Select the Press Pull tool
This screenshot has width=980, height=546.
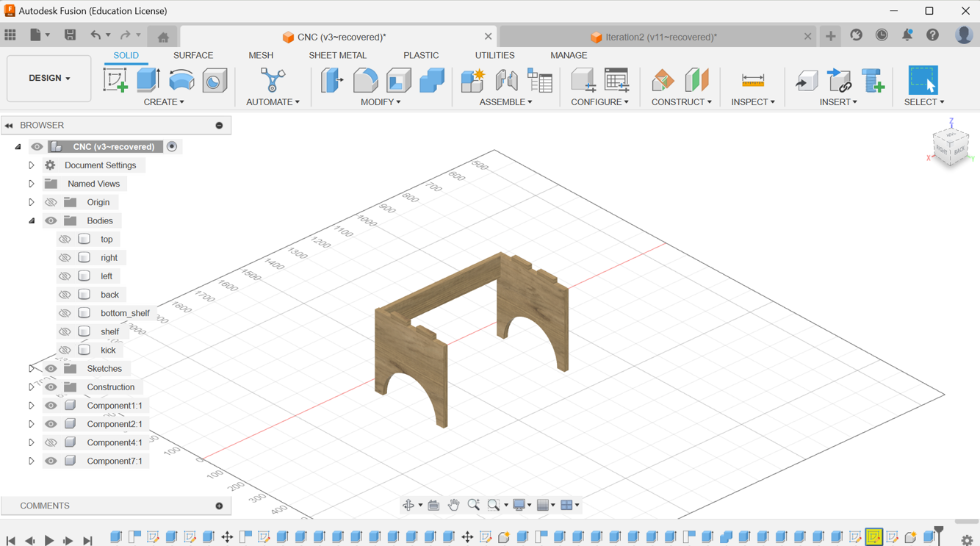[x=332, y=80]
